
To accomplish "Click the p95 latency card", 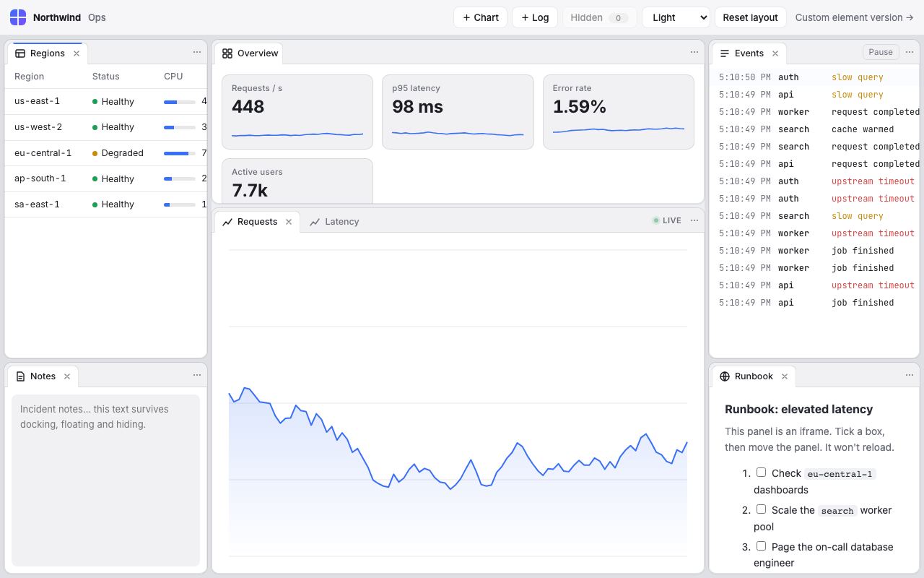I will click(x=458, y=112).
